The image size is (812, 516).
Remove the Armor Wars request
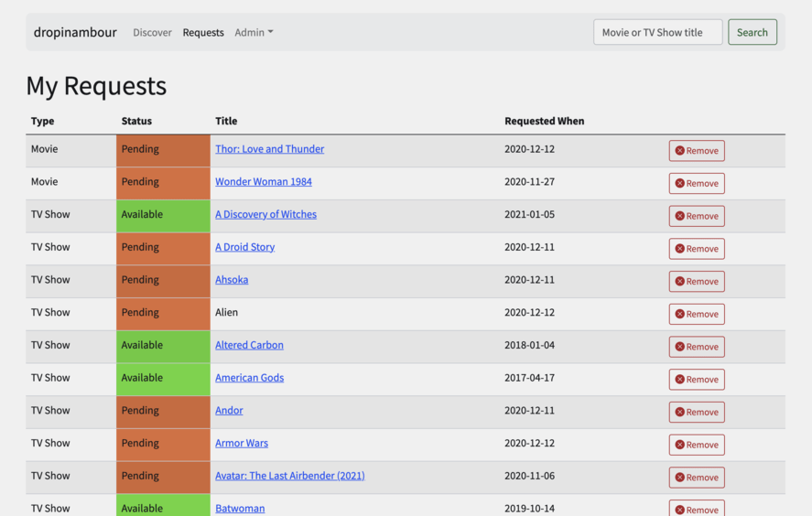tap(697, 445)
